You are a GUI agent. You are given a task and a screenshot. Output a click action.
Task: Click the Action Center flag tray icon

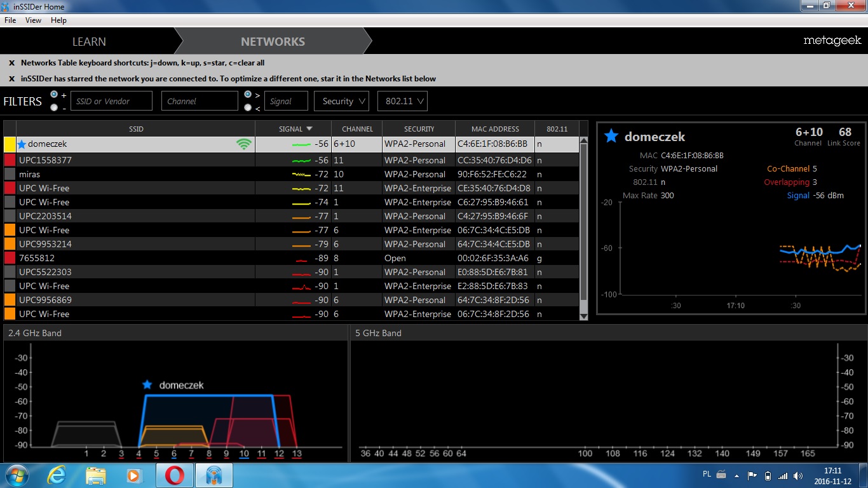[x=752, y=475]
